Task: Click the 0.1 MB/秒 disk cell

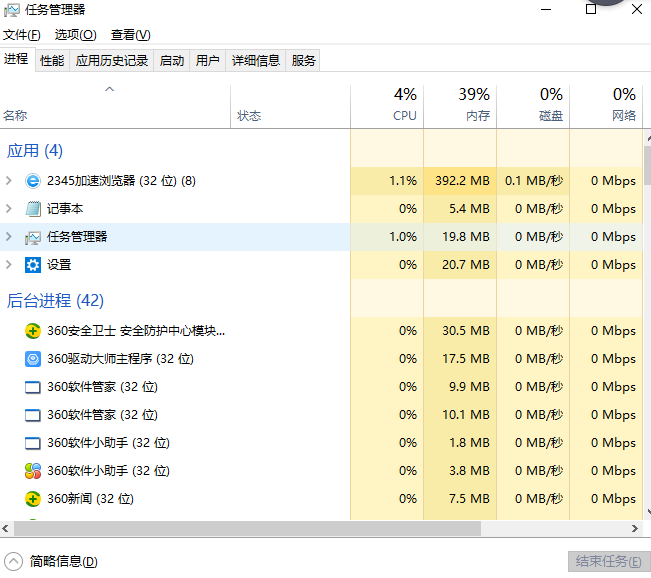Action: (533, 181)
